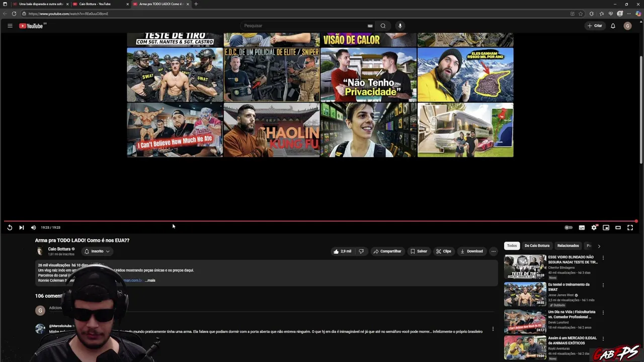644x362 pixels.
Task: Open Um Dia na Vida Fisiculturista video
Action: point(525,321)
